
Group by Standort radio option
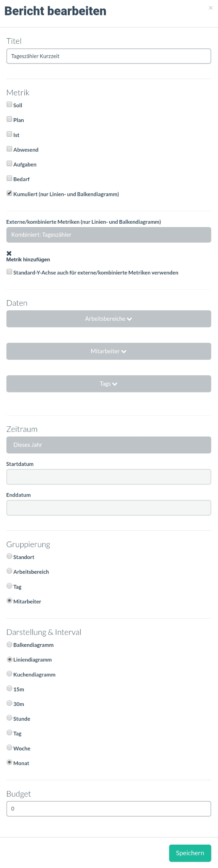point(9,556)
